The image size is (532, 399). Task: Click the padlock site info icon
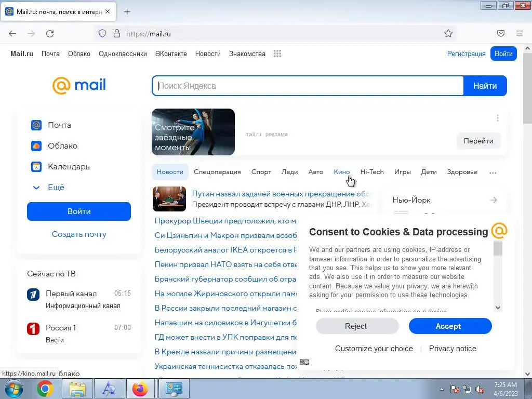tap(117, 33)
